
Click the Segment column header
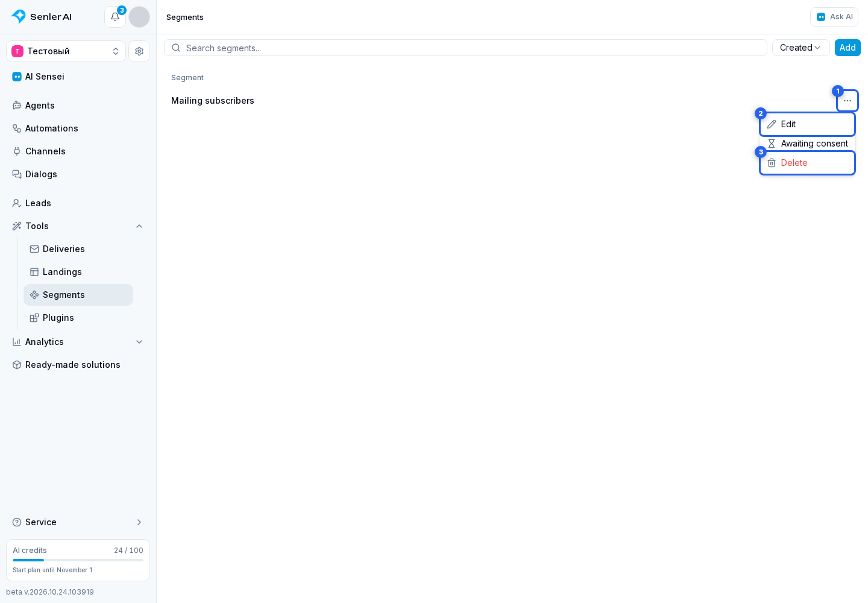(187, 78)
